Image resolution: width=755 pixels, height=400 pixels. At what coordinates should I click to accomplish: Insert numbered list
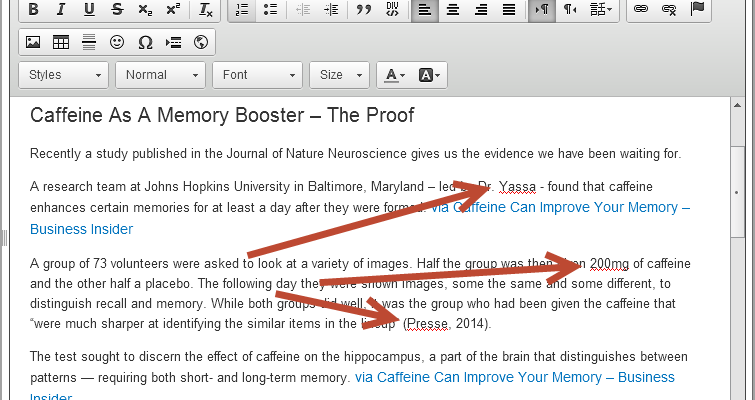coord(242,9)
